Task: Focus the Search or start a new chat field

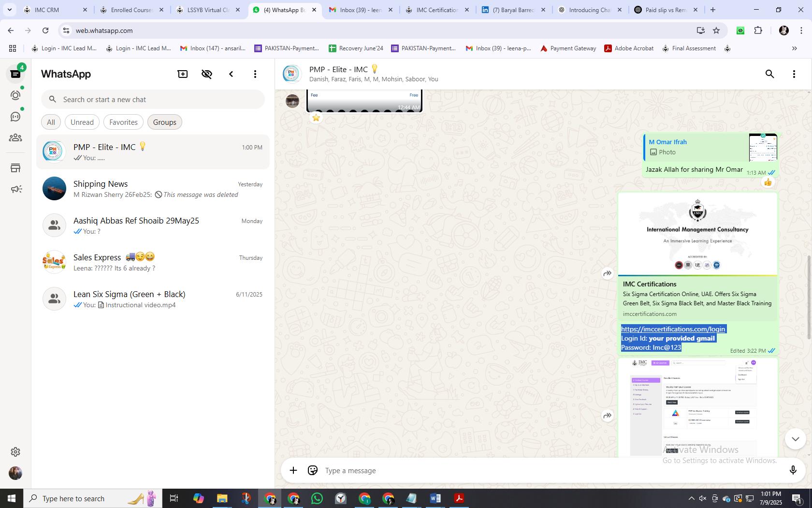Action: pos(153,100)
